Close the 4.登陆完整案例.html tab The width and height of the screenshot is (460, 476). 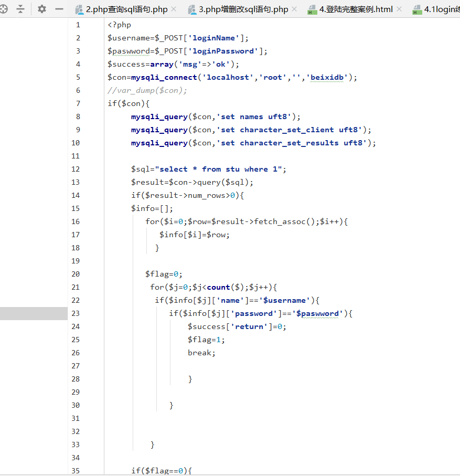[x=399, y=9]
